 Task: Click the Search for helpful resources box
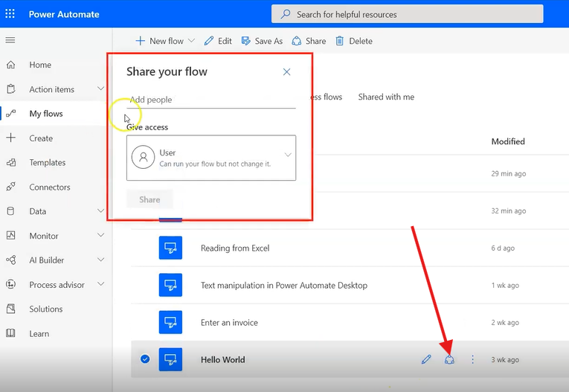pos(407,14)
